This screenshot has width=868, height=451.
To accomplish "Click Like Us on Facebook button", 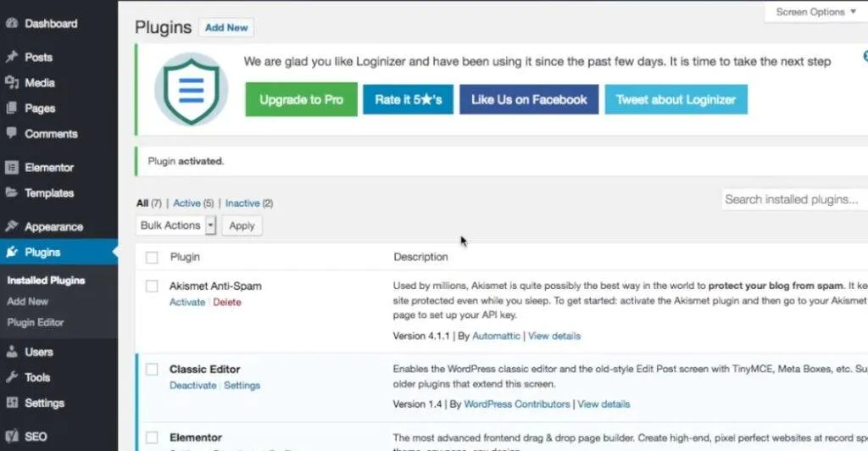I will tap(529, 99).
